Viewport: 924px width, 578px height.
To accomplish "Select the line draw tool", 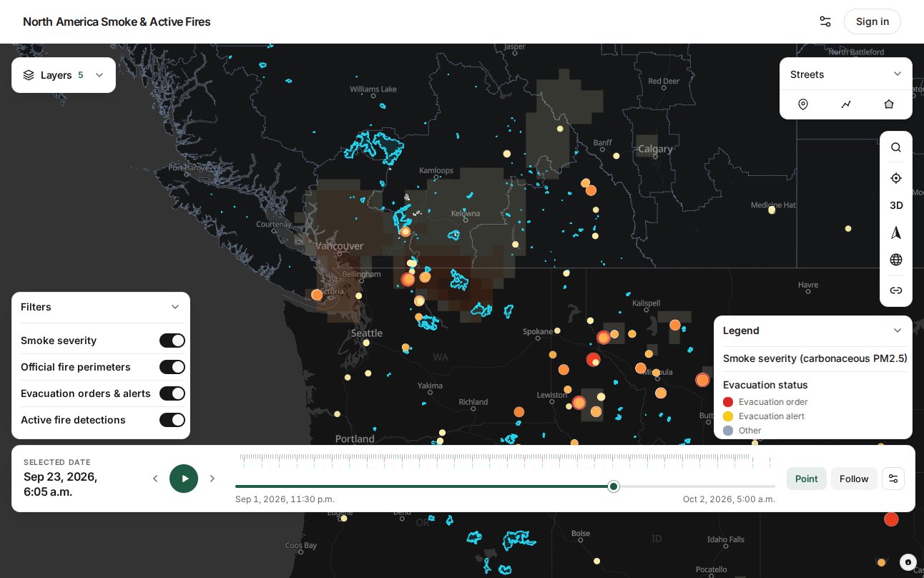I will pos(846,104).
